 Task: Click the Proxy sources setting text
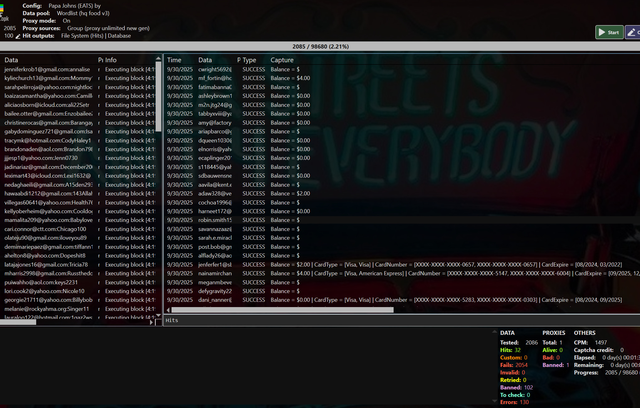pos(86,29)
